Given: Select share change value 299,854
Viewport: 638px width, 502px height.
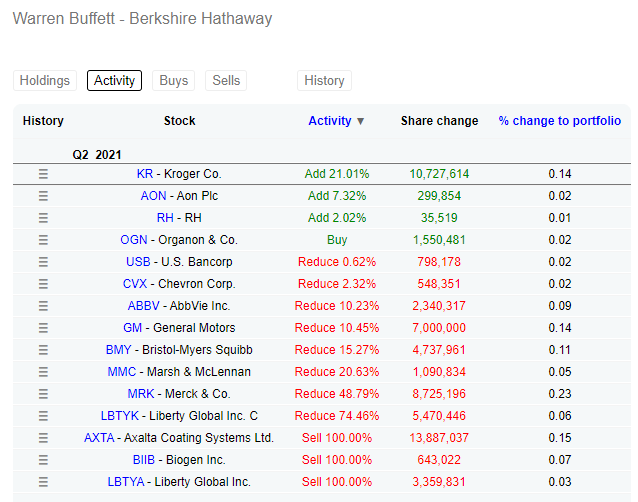Looking at the screenshot, I should [x=439, y=196].
